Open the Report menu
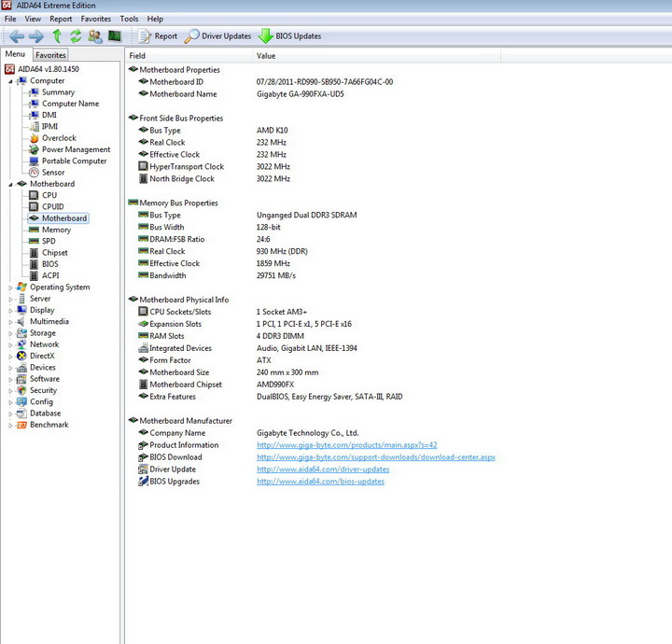Viewport: 672px width, 644px height. pos(61,19)
